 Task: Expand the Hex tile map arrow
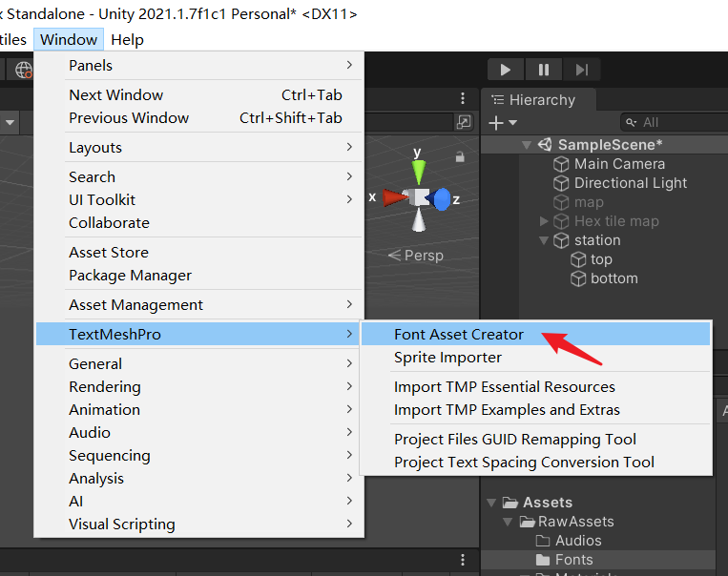[x=544, y=221]
